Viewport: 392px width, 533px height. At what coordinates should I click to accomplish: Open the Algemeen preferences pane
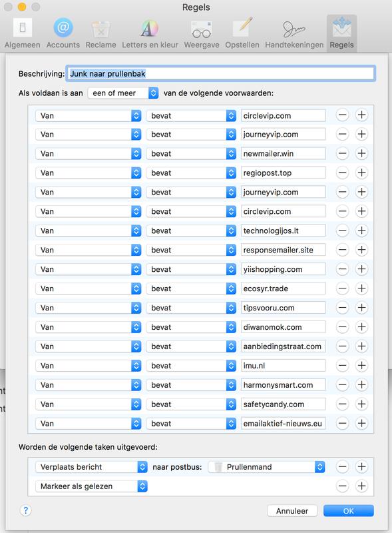[23, 33]
